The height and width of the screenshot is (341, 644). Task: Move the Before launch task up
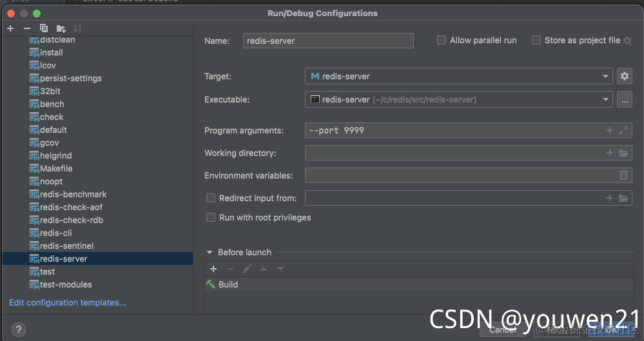pos(264,269)
